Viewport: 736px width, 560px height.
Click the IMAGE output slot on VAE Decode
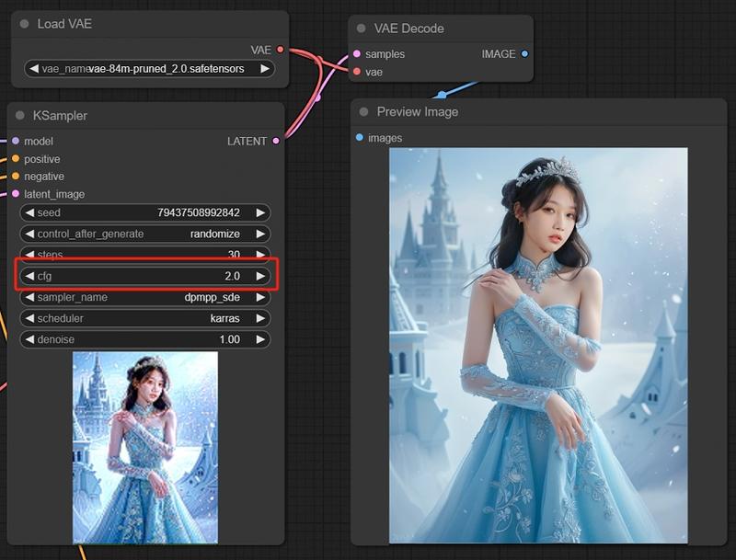(523, 54)
